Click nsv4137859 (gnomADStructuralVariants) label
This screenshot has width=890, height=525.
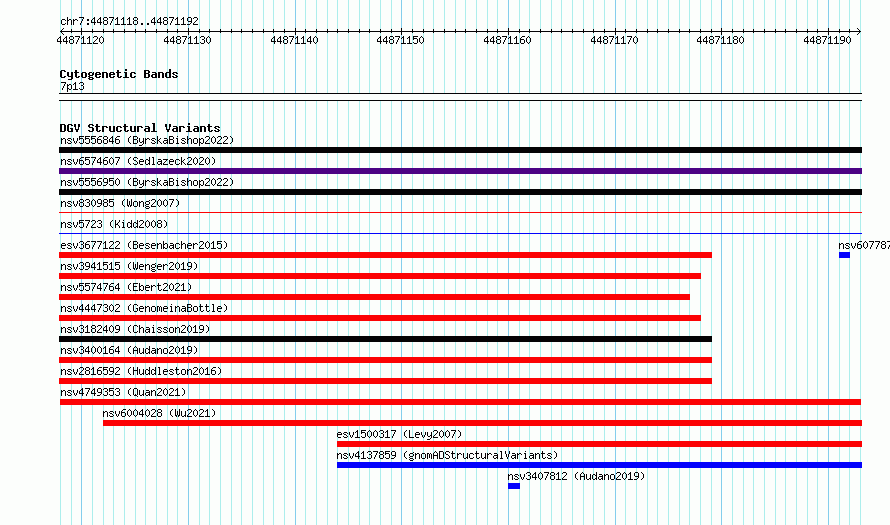click(x=447, y=455)
